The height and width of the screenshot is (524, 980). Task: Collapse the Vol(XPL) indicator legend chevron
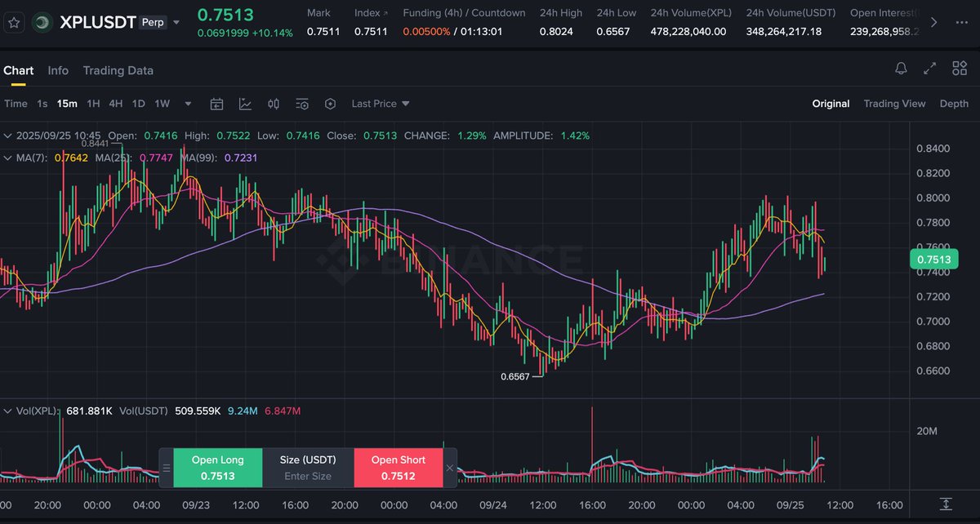click(7, 411)
